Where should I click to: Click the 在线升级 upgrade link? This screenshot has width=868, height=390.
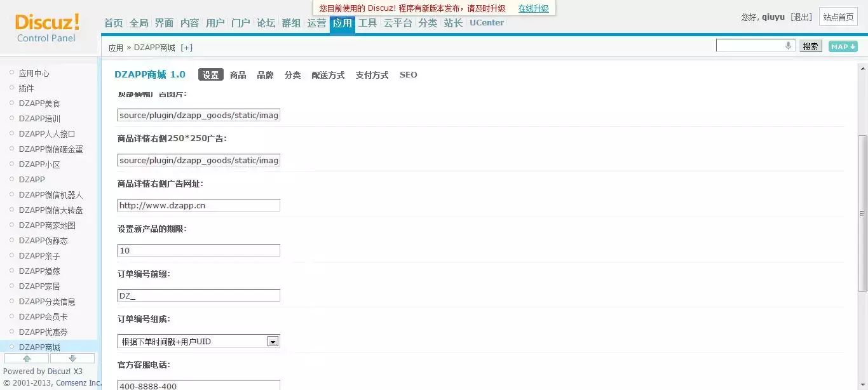(x=534, y=9)
